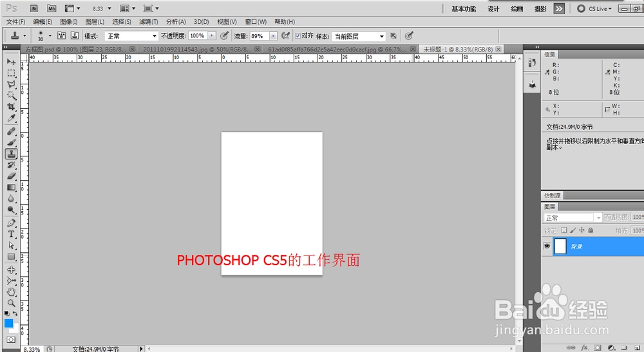644x352 pixels.
Task: Select the Rectangular Marquee tool
Action: click(x=11, y=73)
